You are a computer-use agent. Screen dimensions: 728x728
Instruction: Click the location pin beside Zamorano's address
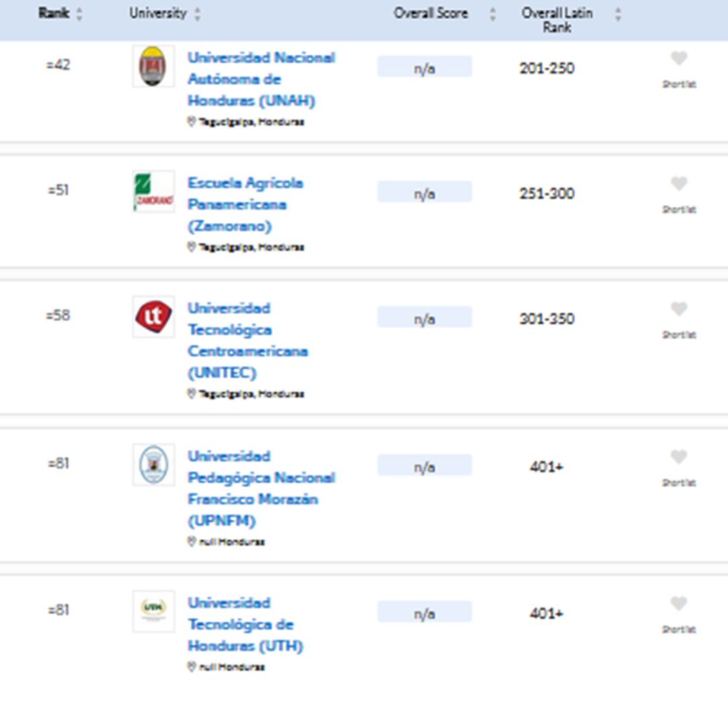[191, 247]
